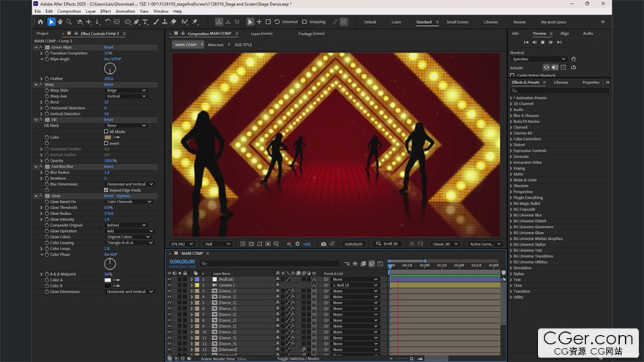Switch to the Small Screen workspace
The height and width of the screenshot is (362, 644).
457,22
